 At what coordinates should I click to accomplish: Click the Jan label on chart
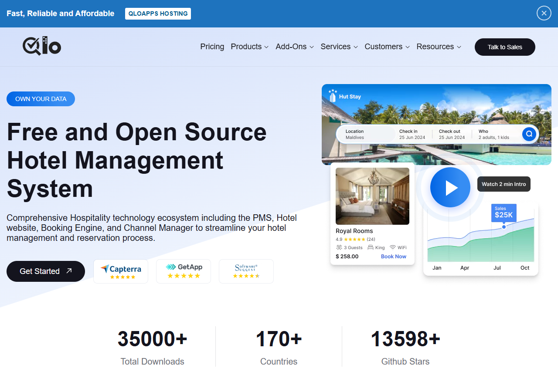437,268
